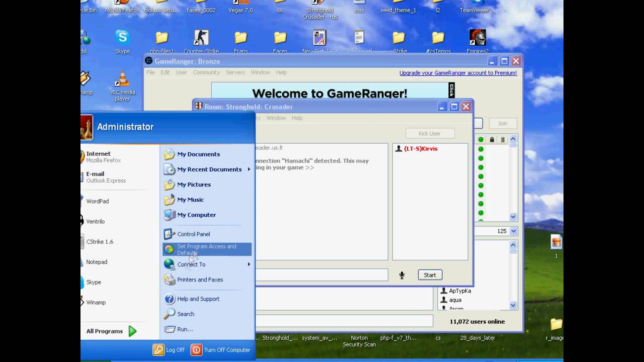Open GameRanger Window menu
Image resolution: width=644 pixels, height=362 pixels.
pos(260,72)
